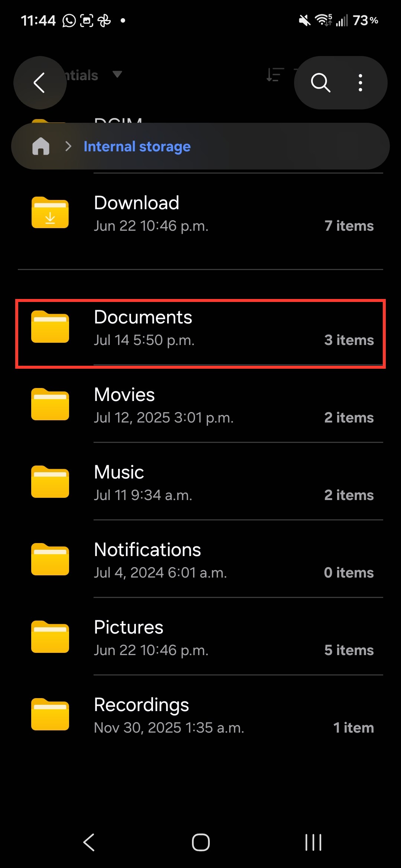Open the Pictures folder icon
Screen dimensions: 401x868
[50, 637]
